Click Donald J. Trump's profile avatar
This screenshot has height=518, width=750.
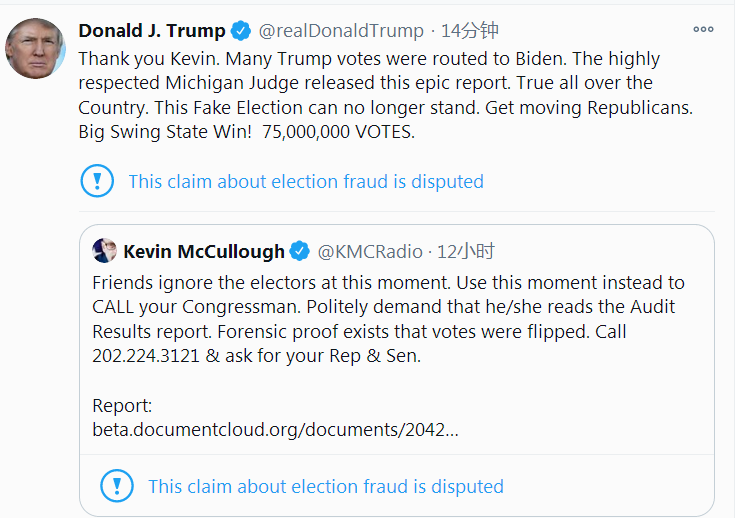coord(36,48)
